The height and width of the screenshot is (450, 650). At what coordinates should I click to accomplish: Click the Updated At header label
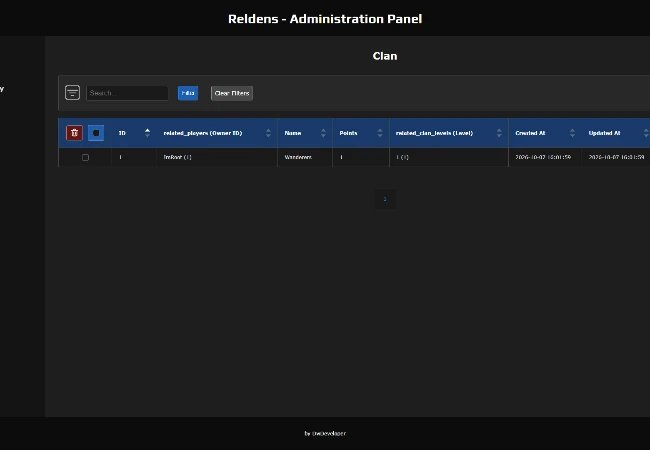[x=604, y=133]
